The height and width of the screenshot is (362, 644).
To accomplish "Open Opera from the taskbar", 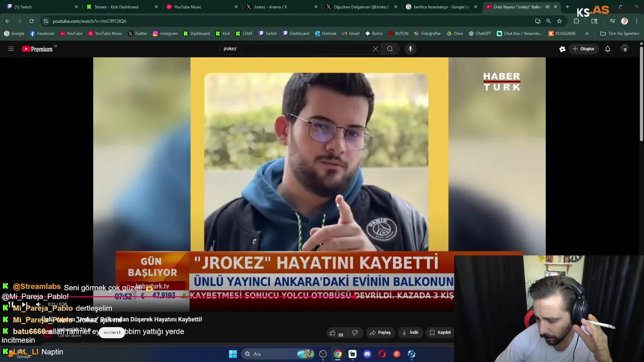I will point(382,354).
